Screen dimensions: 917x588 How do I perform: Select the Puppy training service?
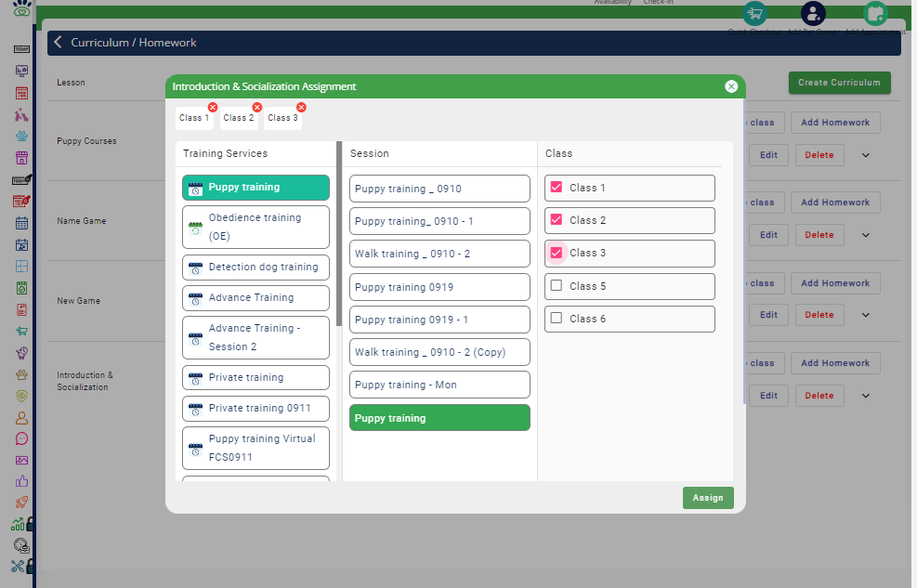click(x=255, y=188)
